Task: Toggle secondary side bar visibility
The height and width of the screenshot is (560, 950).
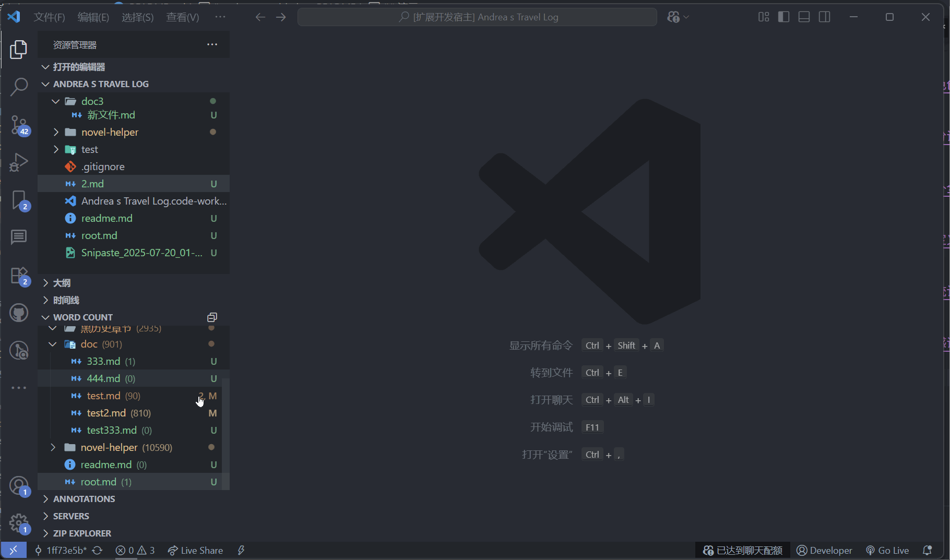Action: [825, 17]
